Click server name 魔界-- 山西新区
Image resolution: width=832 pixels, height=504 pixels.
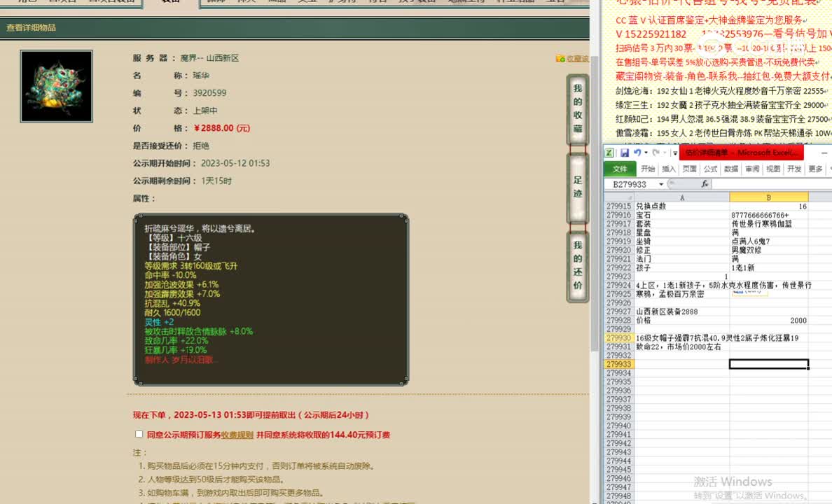pos(209,58)
